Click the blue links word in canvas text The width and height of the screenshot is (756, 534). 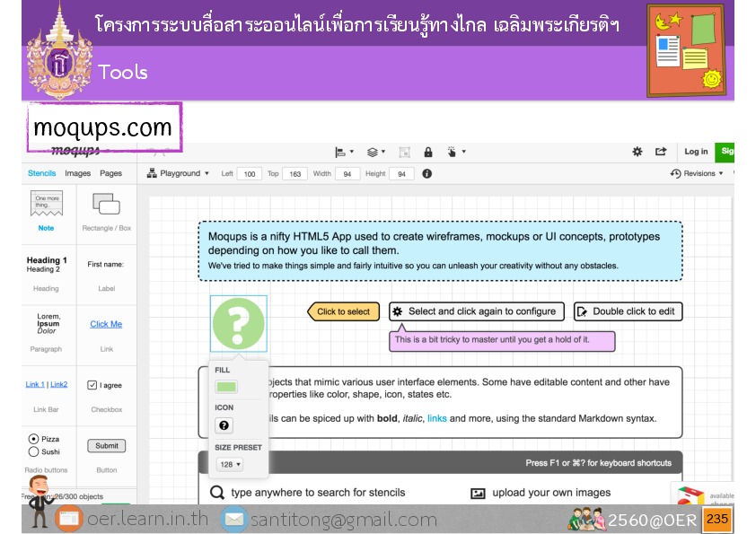[x=437, y=418]
